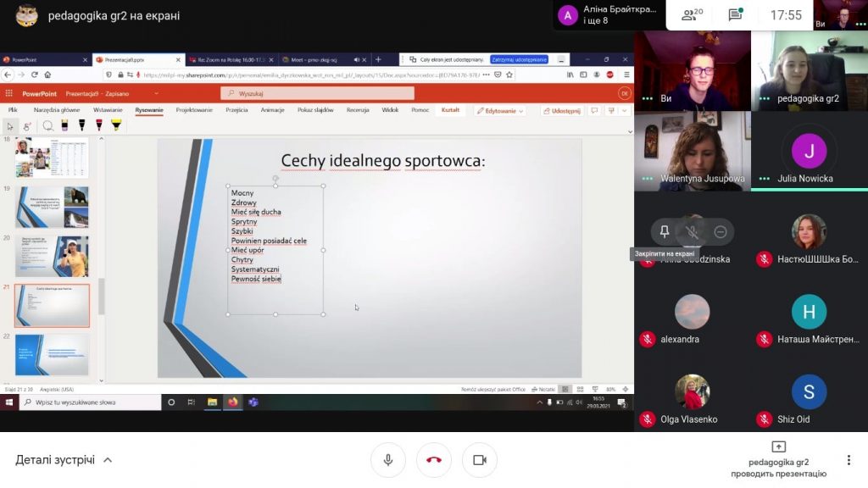Open Meet's three-dot more options menu
Screen dimensions: 868x488
(x=849, y=460)
